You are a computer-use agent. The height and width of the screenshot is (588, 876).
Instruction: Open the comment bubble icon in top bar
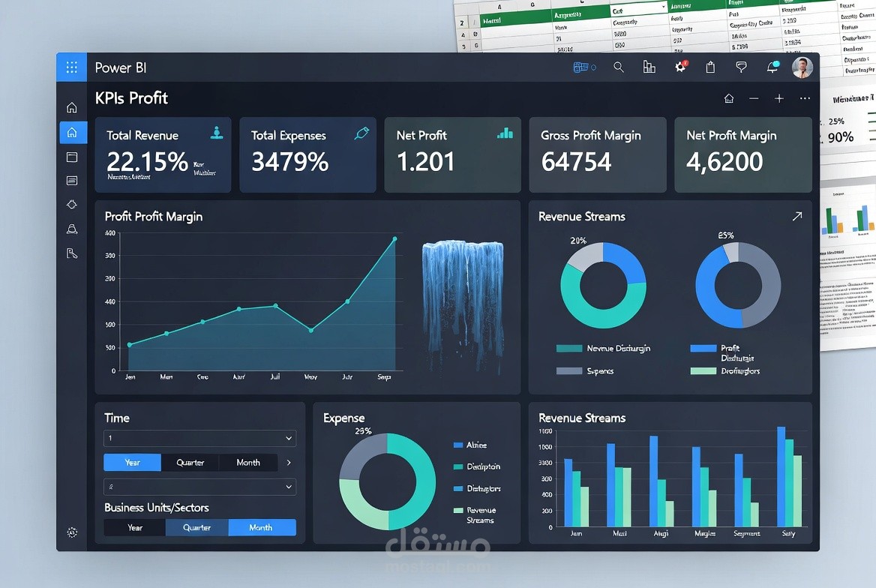click(x=741, y=67)
